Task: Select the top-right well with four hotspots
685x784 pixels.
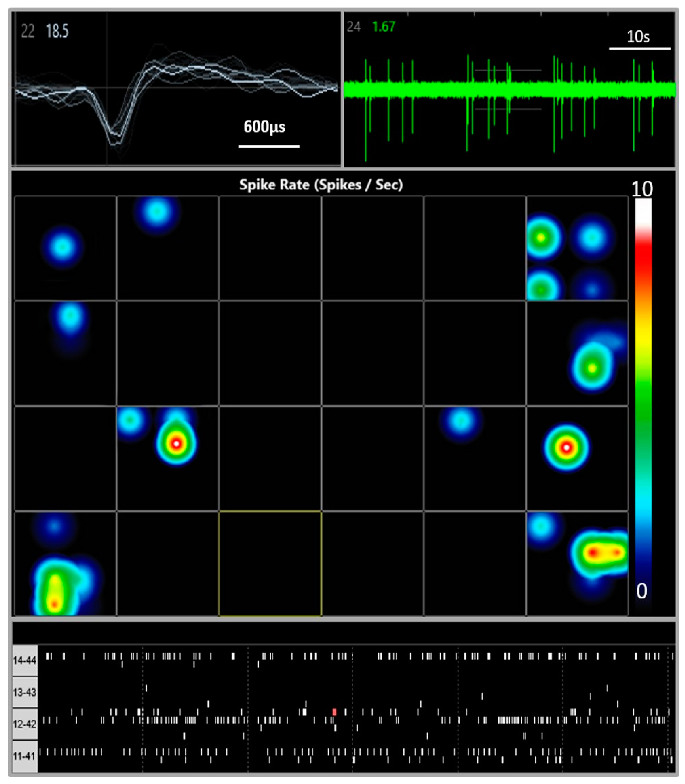Action: click(577, 248)
